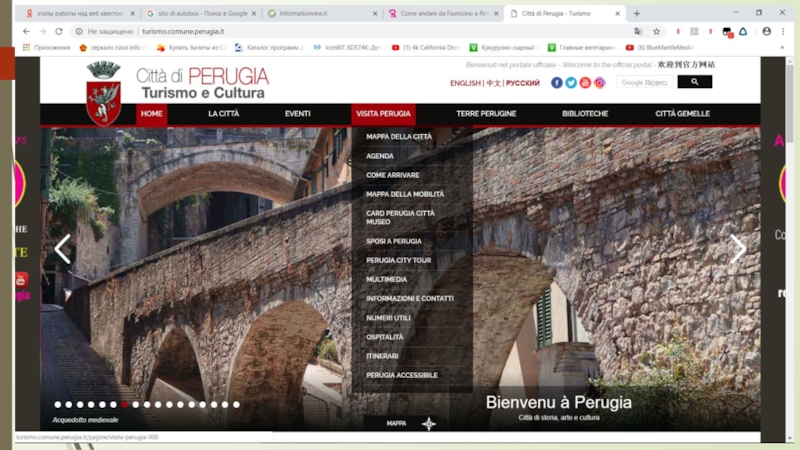Expand the LA CITTÀ navigation menu
Screen dimensions: 800x450
[x=223, y=114]
